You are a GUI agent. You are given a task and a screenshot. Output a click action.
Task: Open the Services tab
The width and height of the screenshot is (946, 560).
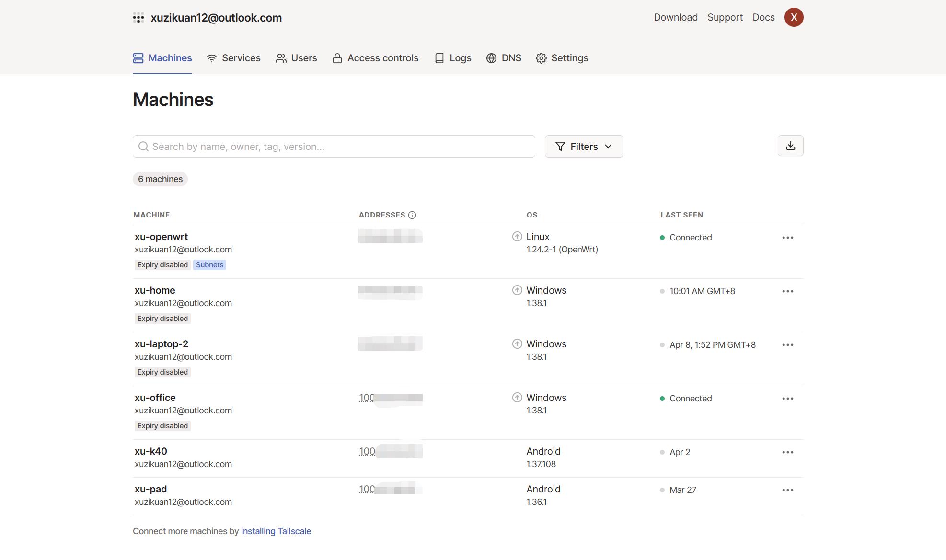[233, 58]
